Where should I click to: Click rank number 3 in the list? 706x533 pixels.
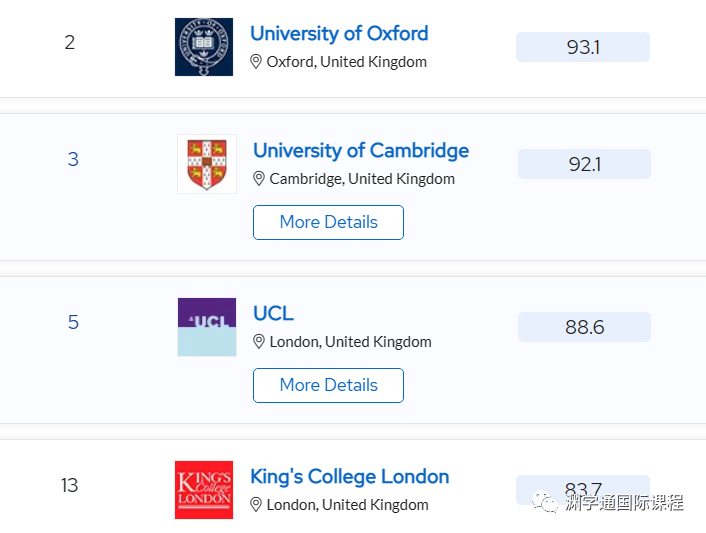pyautogui.click(x=73, y=159)
